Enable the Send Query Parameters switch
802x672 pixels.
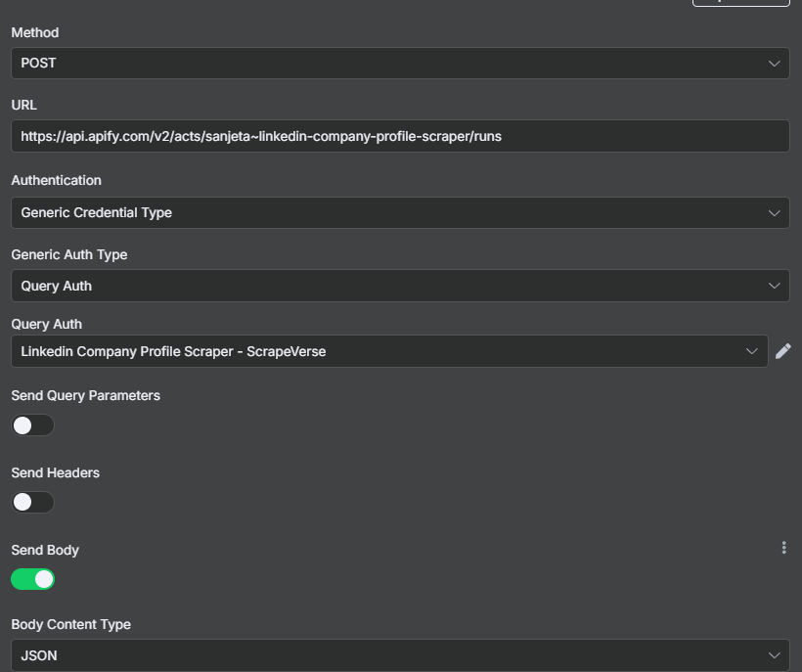pyautogui.click(x=32, y=425)
